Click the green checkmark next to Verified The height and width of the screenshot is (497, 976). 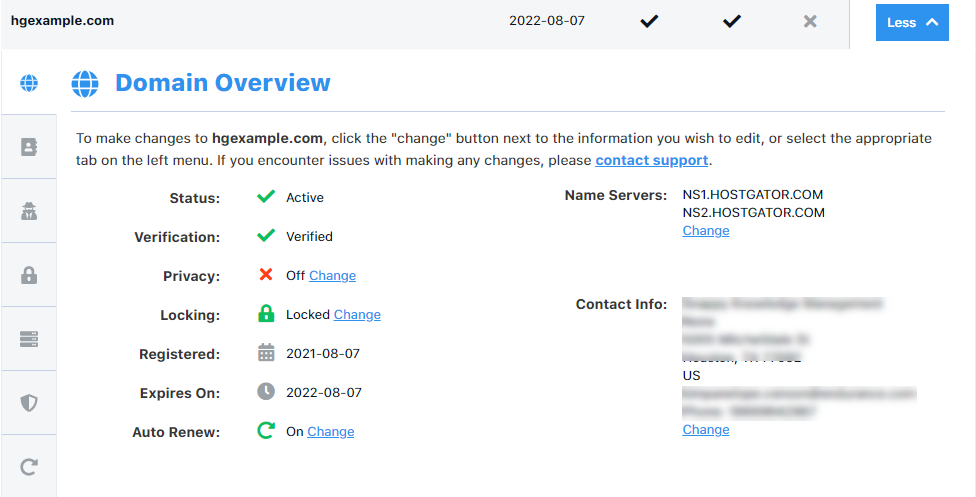(x=266, y=235)
